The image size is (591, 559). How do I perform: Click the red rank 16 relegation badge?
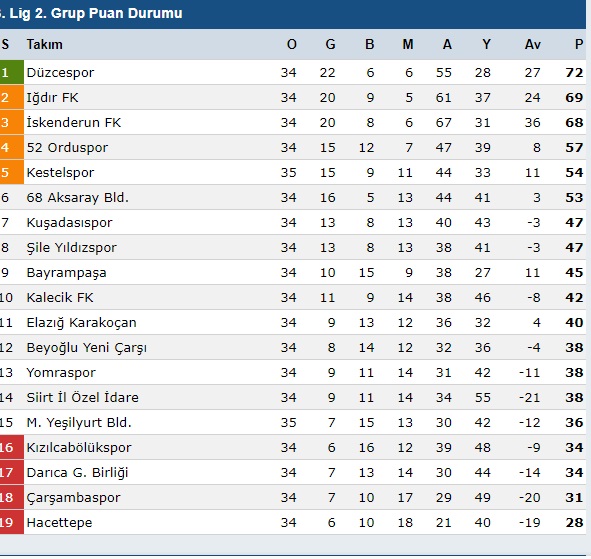(11, 447)
